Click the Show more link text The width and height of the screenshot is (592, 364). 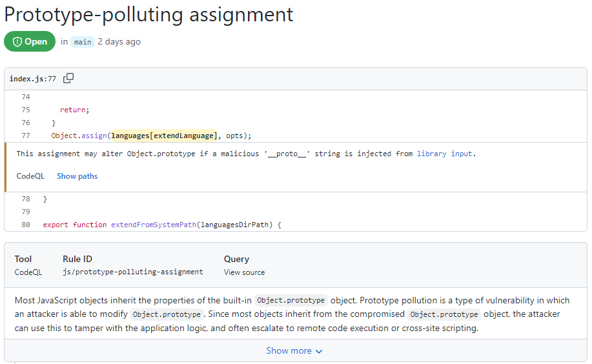289,351
